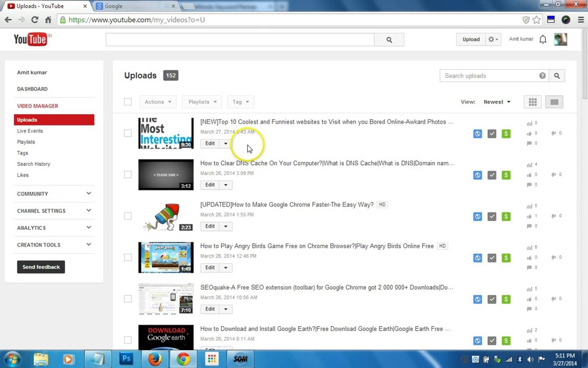Open the Chrome menu hamburger icon
The width and height of the screenshot is (588, 368).
tap(581, 20)
